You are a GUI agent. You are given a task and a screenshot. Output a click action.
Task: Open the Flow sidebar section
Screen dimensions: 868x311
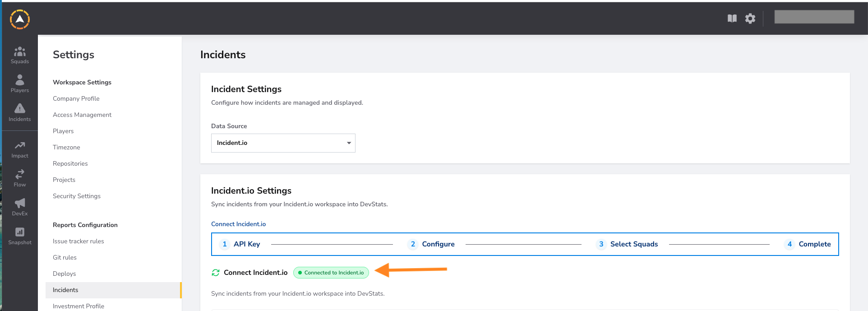[20, 178]
